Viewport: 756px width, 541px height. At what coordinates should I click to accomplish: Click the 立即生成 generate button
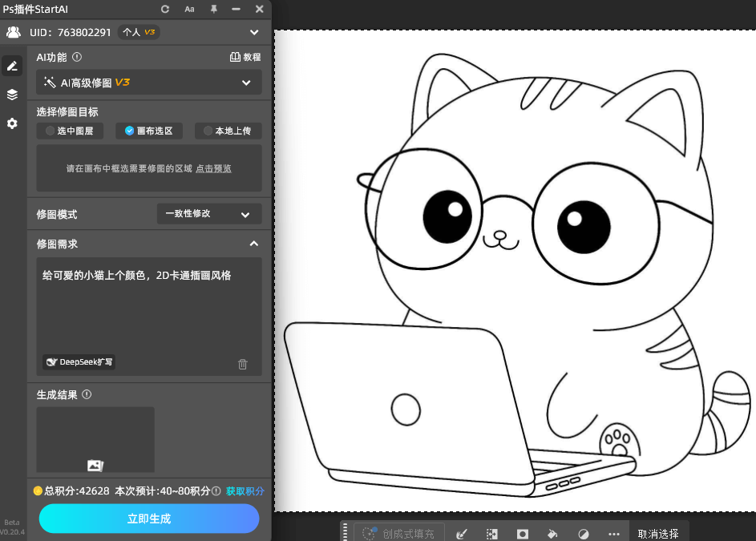point(148,519)
